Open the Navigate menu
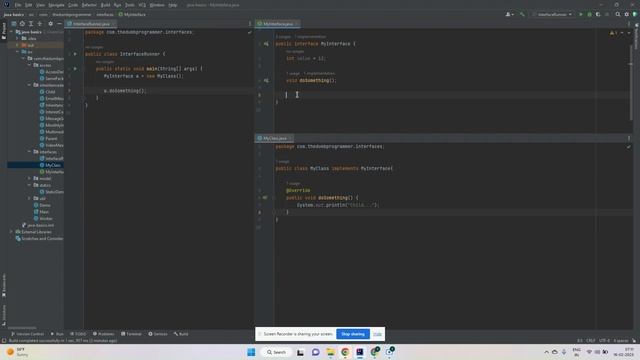The width and height of the screenshot is (640, 360). pos(56,5)
